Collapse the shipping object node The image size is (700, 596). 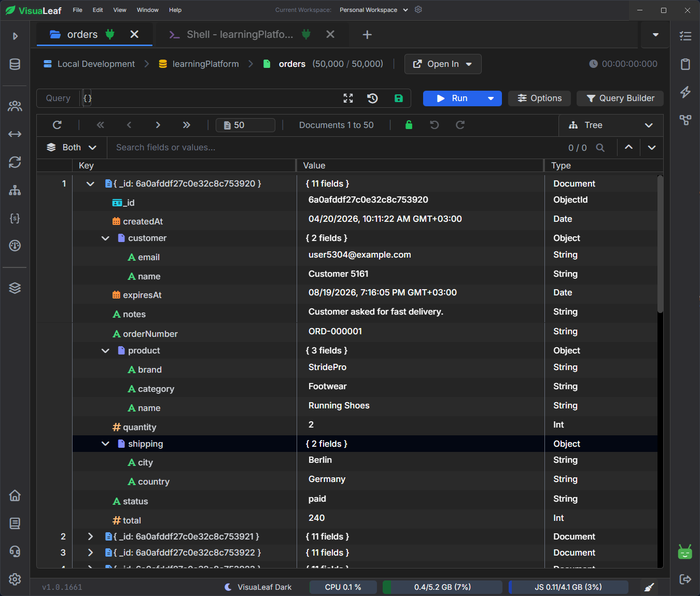pyautogui.click(x=105, y=444)
